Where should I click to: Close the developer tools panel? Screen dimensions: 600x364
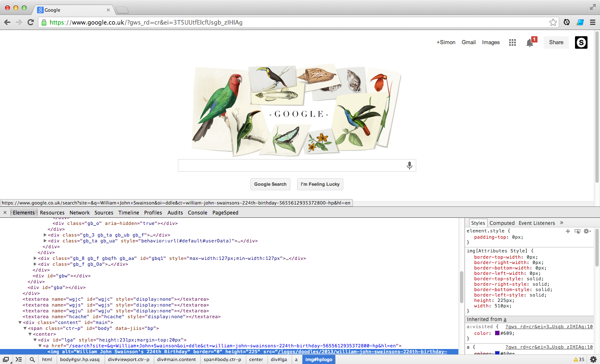pyautogui.click(x=5, y=212)
